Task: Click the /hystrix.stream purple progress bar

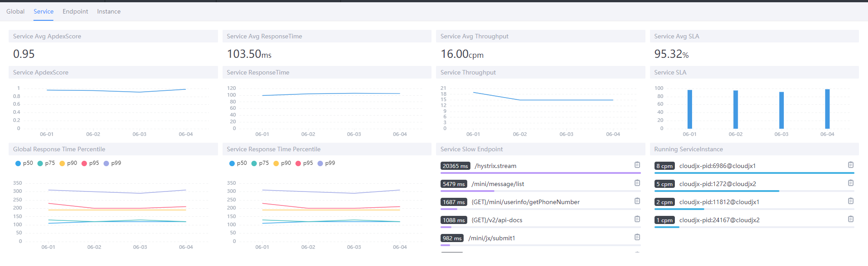Action: click(x=540, y=173)
